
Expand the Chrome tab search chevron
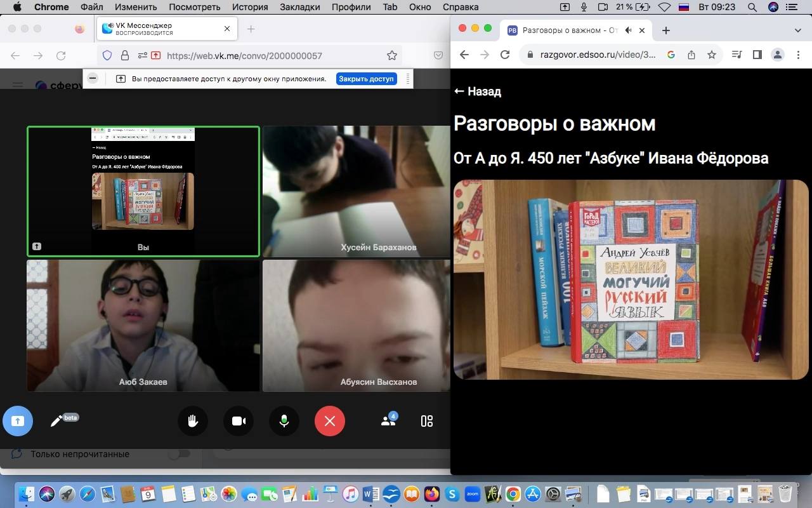797,30
